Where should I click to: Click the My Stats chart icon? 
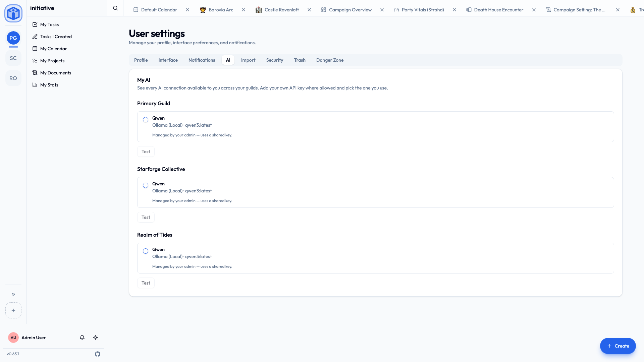coord(35,85)
